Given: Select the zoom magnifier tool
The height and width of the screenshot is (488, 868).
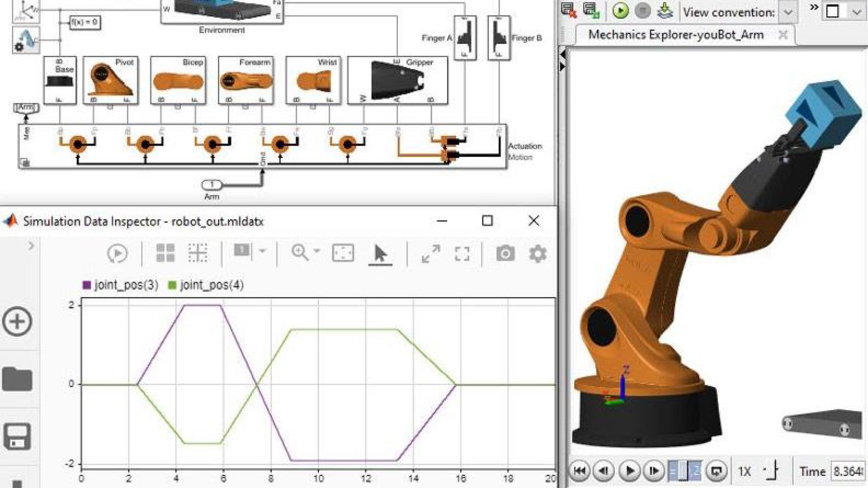Looking at the screenshot, I should click(x=300, y=253).
